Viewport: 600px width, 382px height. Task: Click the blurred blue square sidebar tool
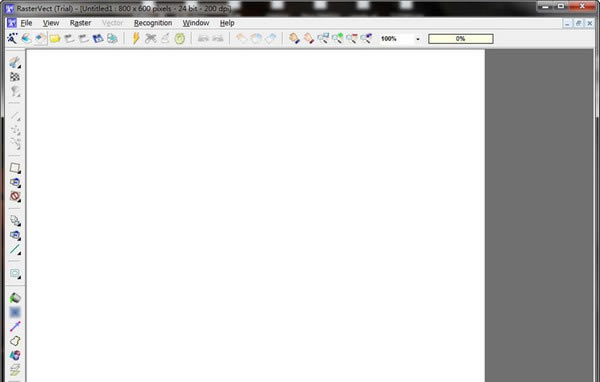coord(15,312)
